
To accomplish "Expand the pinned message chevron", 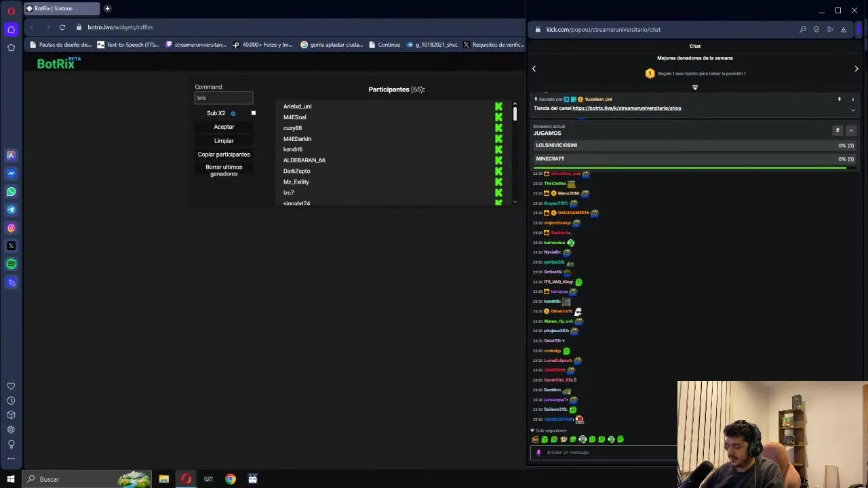I will (x=853, y=110).
